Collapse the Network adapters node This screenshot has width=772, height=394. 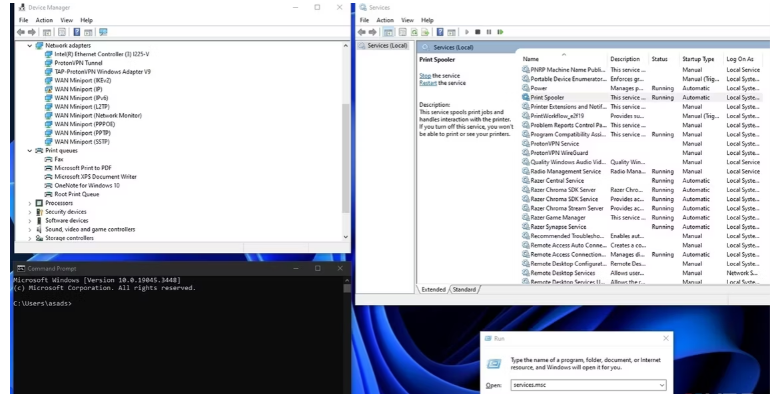pyautogui.click(x=30, y=45)
